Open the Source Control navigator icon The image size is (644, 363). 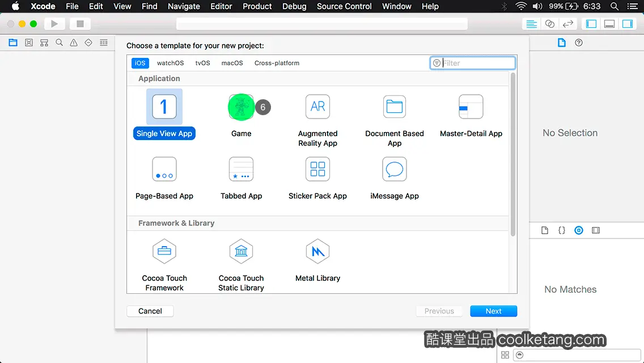tap(29, 43)
